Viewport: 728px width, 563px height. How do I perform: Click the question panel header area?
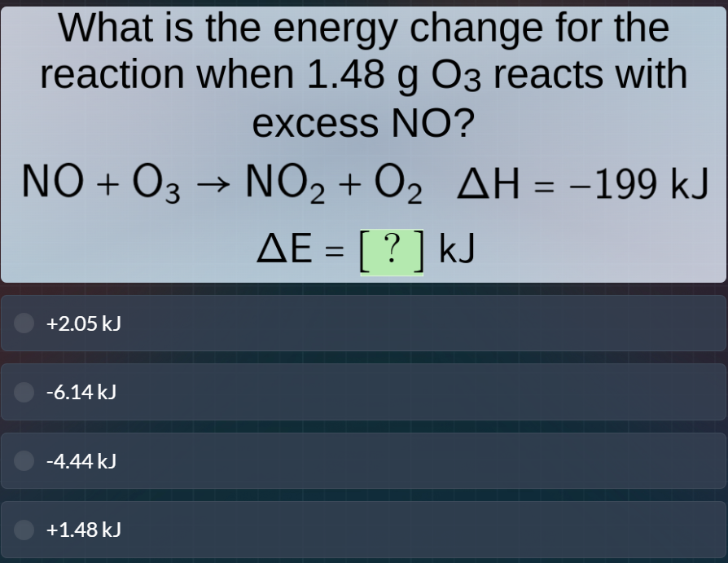point(364,27)
